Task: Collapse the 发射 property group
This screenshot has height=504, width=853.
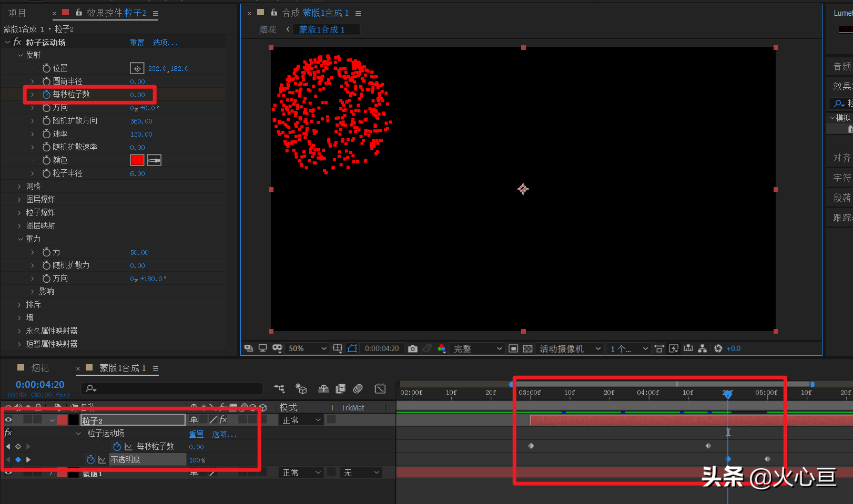Action: pos(21,55)
